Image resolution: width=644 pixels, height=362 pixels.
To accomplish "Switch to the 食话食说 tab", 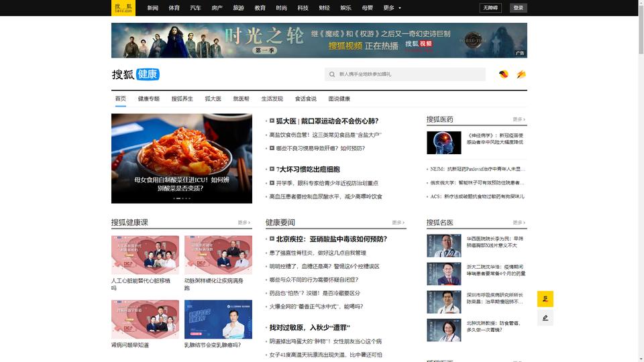I will pos(306,99).
